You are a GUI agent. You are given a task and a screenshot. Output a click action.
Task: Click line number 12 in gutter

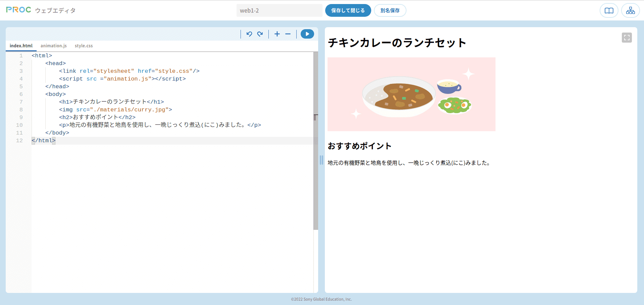(19, 141)
